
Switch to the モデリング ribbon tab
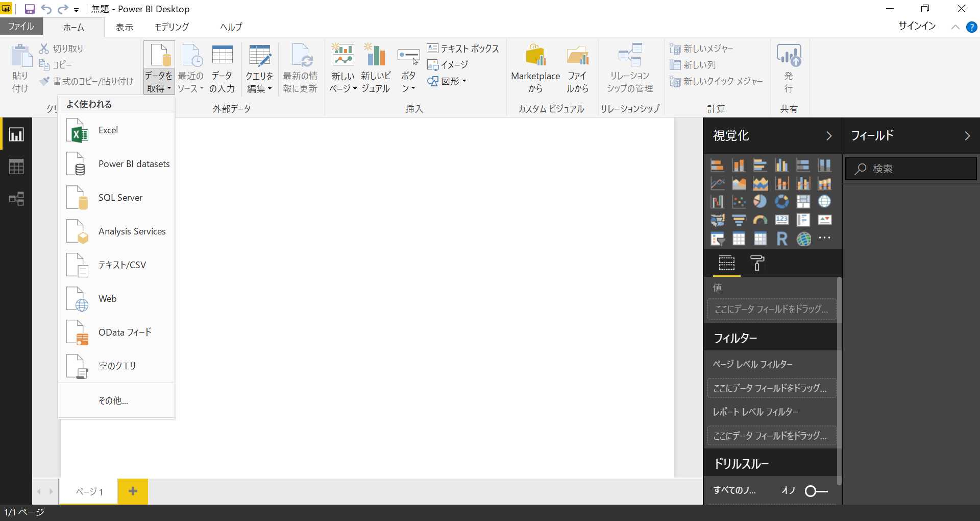171,27
